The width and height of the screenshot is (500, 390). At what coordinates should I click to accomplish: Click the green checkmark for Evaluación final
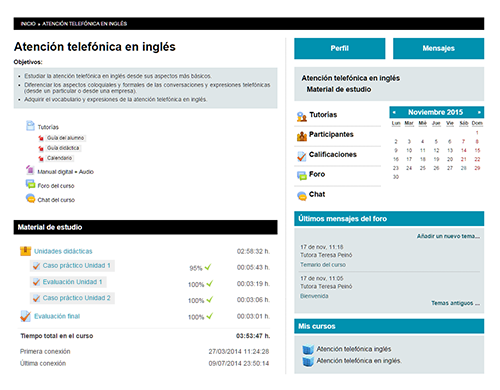point(209,316)
